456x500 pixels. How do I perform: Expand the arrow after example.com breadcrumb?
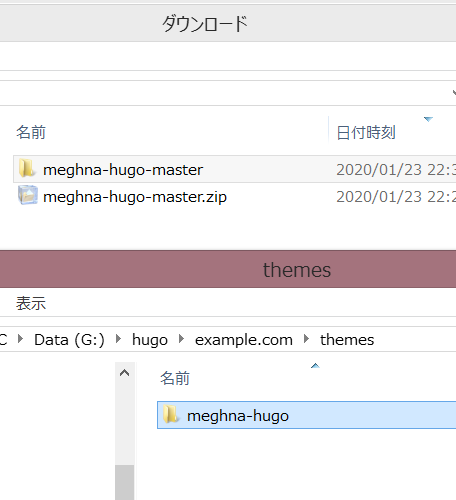[x=306, y=339]
